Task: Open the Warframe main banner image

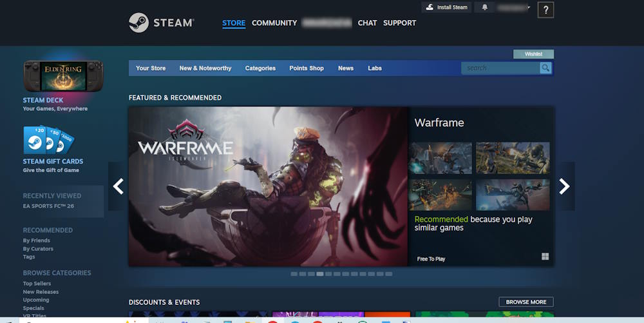Action: (268, 186)
